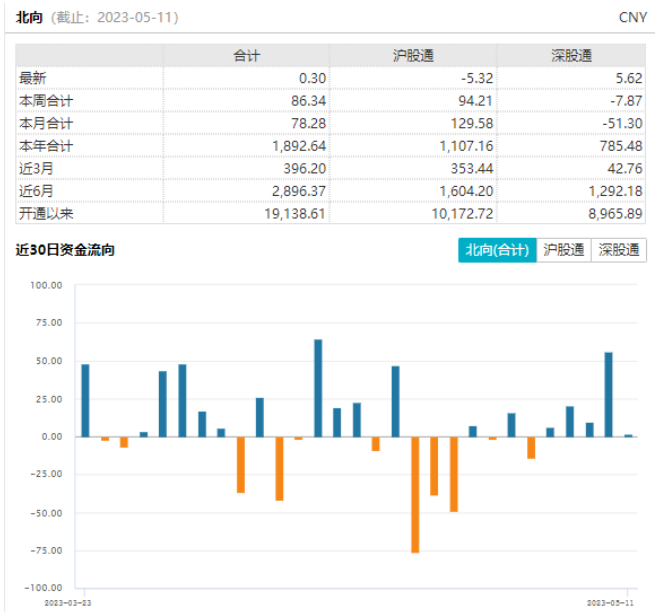Click the value 1,107.16 in 本年合计 row
Image resolution: width=660 pixels, height=612 pixels.
coord(466,146)
